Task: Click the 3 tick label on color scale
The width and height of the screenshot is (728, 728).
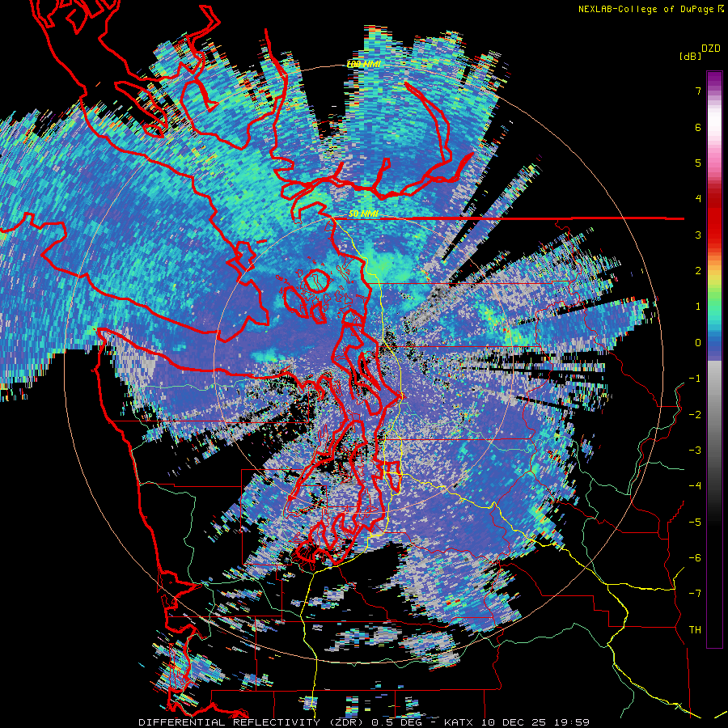Action: (698, 235)
